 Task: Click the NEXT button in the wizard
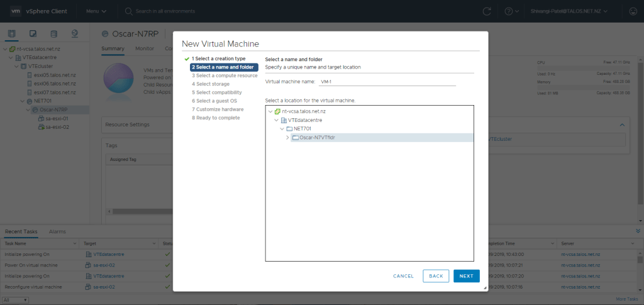click(466, 276)
